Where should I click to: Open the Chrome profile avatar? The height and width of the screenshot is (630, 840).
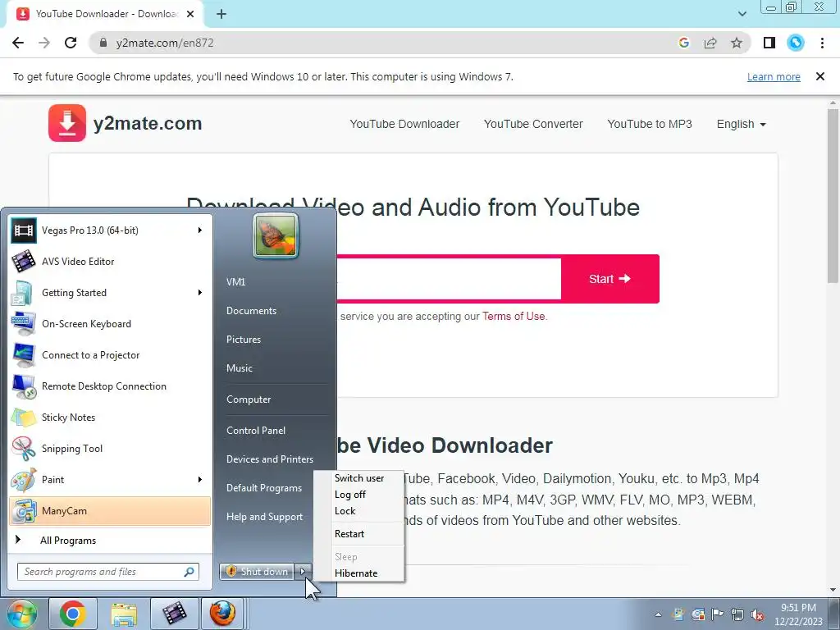(796, 43)
